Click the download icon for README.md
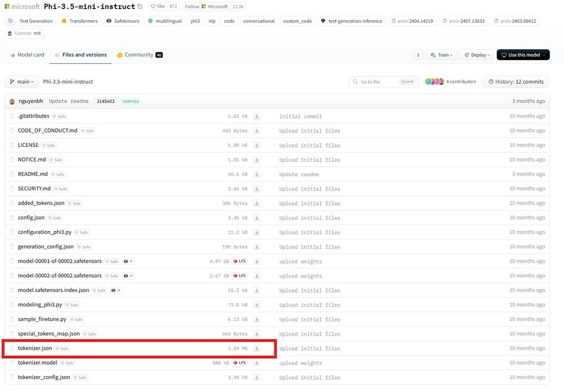The image size is (564, 392). point(257,174)
